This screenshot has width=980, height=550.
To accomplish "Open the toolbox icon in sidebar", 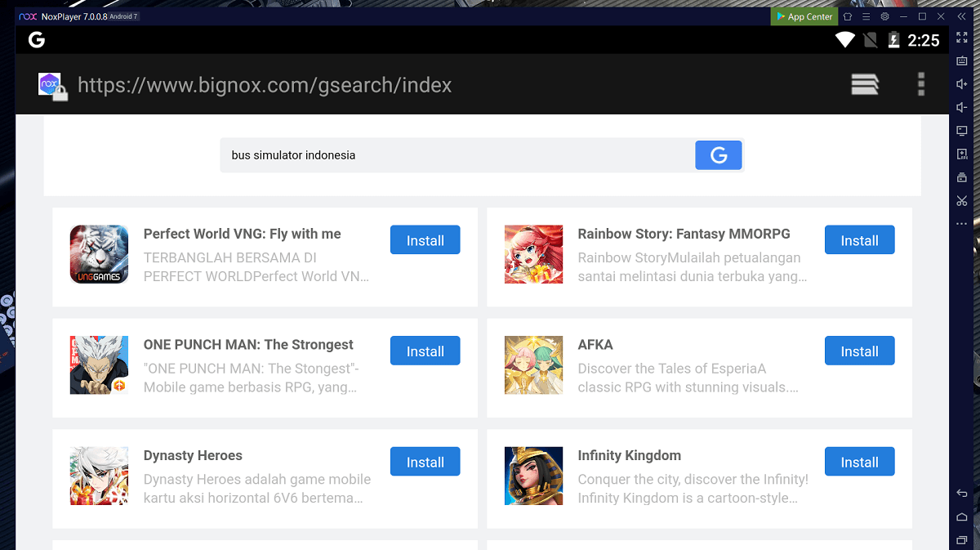I will tap(961, 177).
